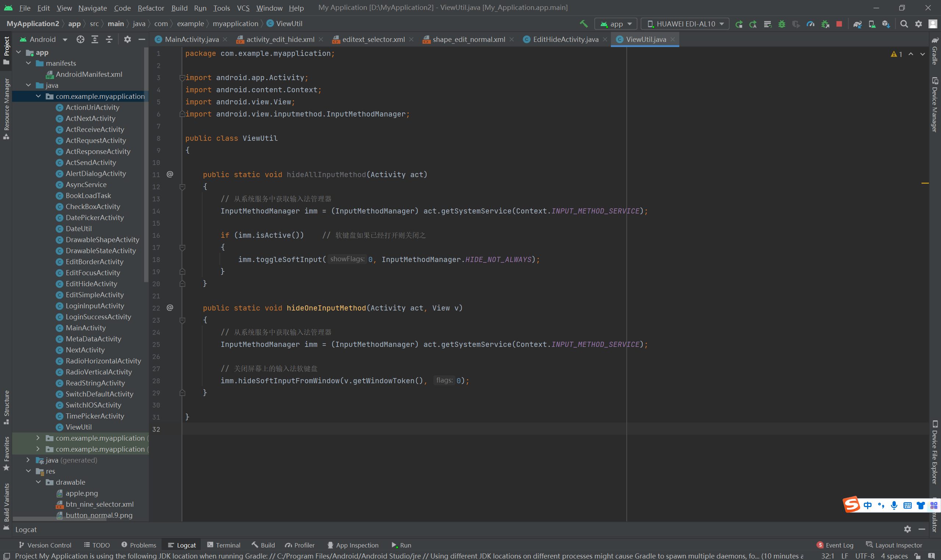
Task: Click Select Opened File target icon
Action: [x=80, y=39]
